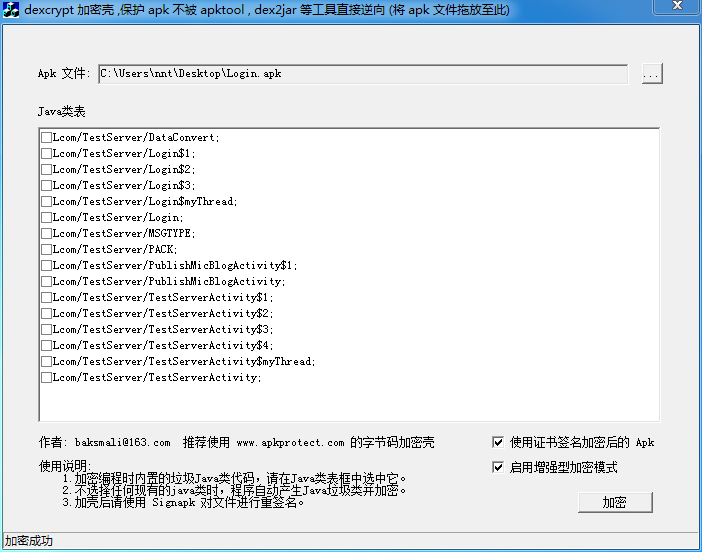702x552 pixels.
Task: Tick TestServerActivity$3 checkbox
Action: point(46,329)
